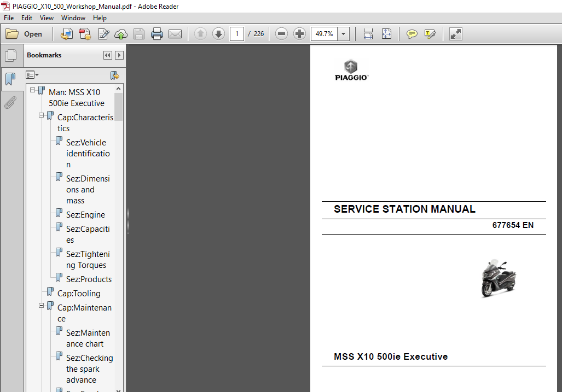The image size is (562, 392).
Task: Click the send email envelope icon
Action: pos(175,34)
